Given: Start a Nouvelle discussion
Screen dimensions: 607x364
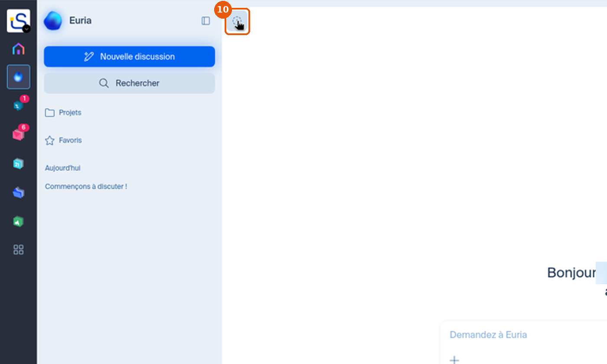Looking at the screenshot, I should [x=129, y=56].
